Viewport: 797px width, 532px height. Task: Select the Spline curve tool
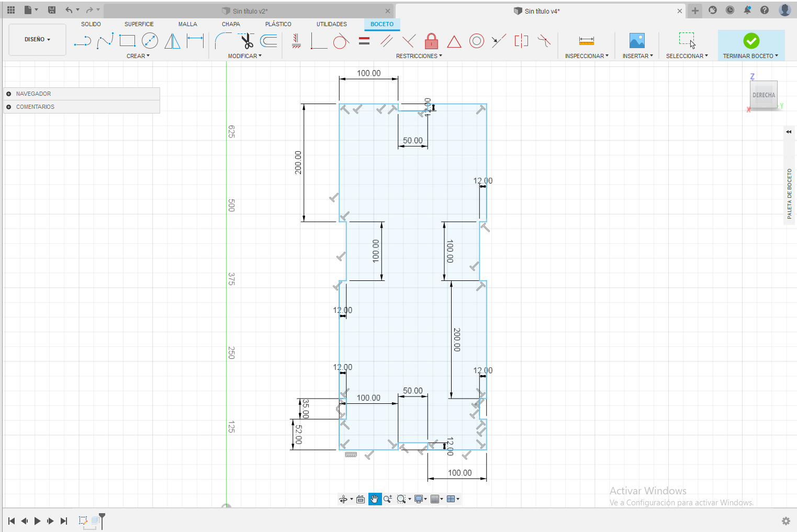pos(105,41)
